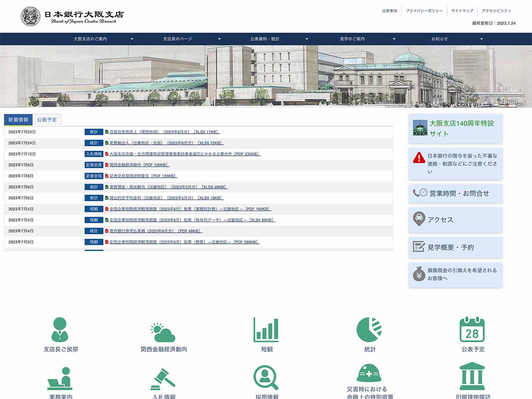Image resolution: width=532 pixels, height=399 pixels.
Task: Open 公表資料・統計 in navigation bar
Action: pos(265,39)
